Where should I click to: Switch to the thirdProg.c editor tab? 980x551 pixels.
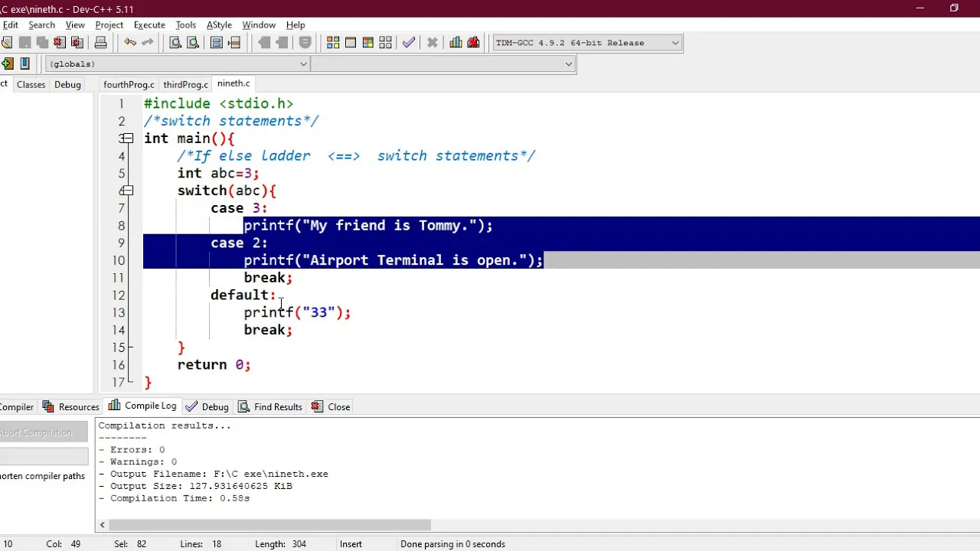[185, 84]
